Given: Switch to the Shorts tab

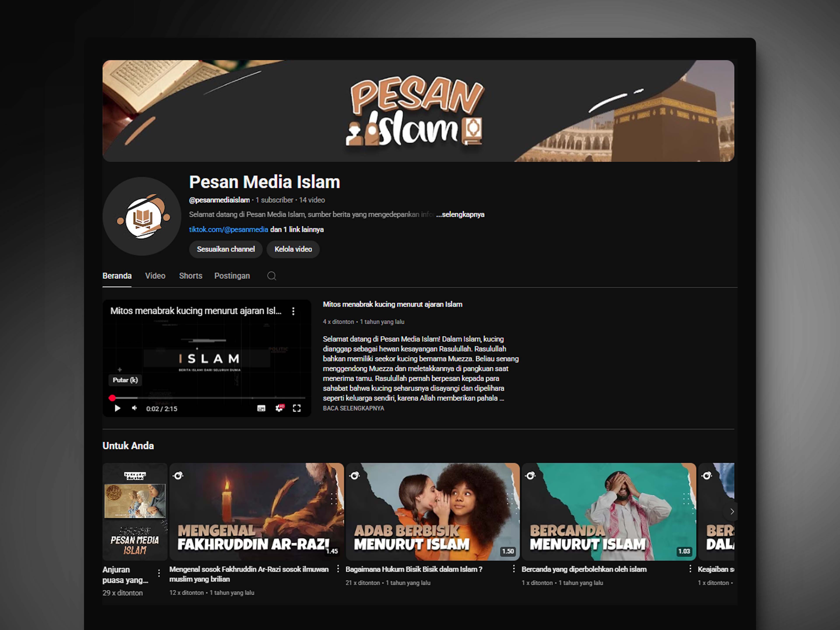Looking at the screenshot, I should click(x=191, y=276).
